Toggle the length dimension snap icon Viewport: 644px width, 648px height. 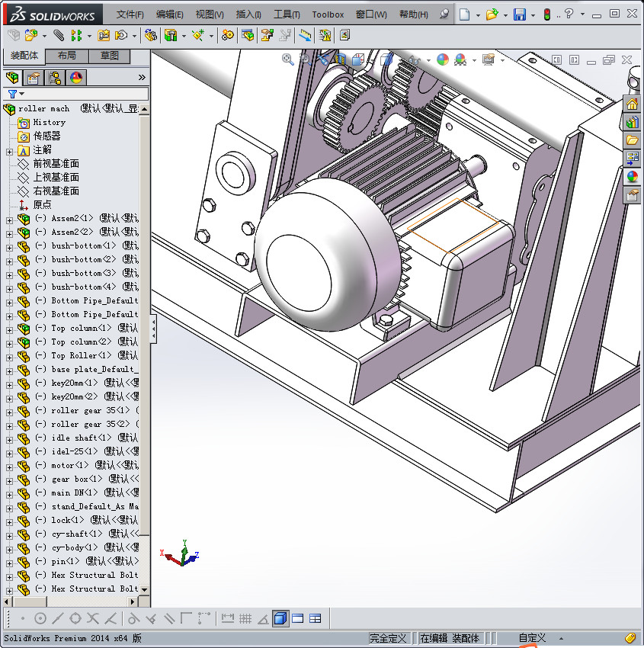(x=228, y=619)
